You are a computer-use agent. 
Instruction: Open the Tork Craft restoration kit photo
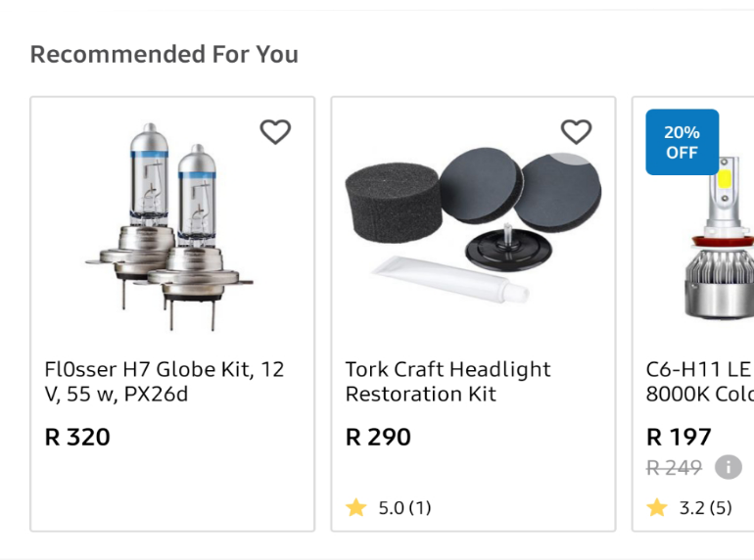click(473, 225)
